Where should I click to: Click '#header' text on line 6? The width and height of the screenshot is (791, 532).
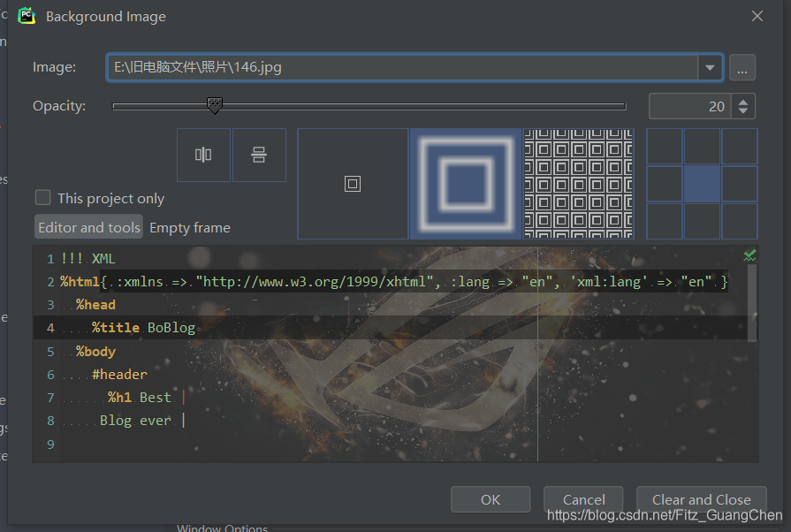click(119, 374)
